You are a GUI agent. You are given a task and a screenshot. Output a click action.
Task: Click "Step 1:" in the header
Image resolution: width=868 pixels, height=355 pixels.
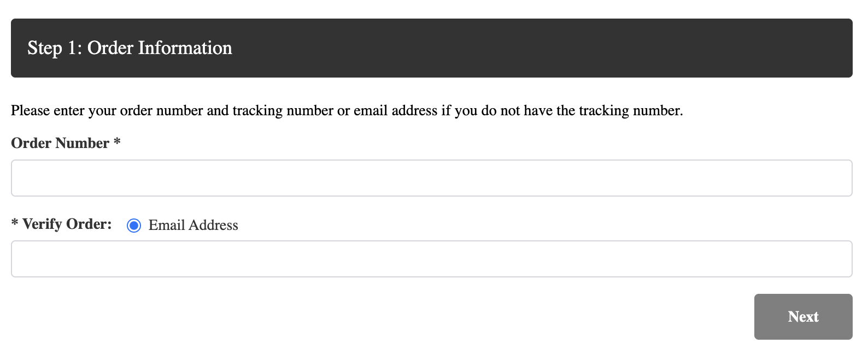click(x=55, y=48)
